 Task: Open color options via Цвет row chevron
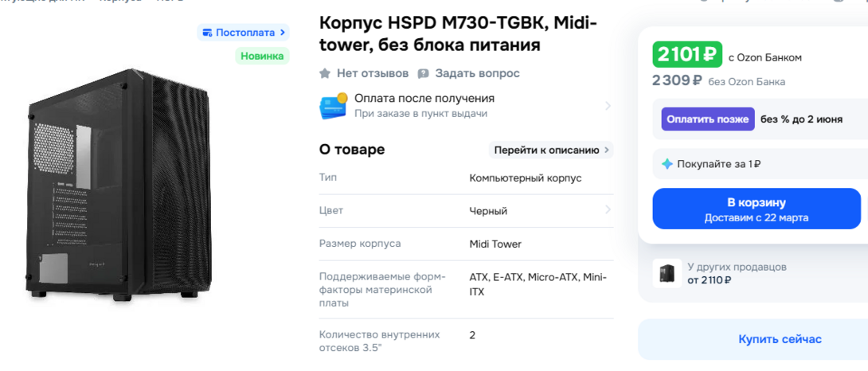608,210
